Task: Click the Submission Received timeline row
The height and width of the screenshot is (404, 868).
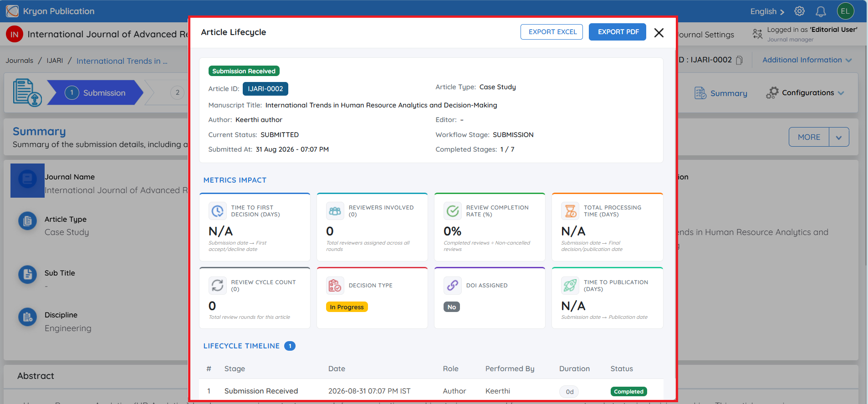Action: [x=431, y=391]
